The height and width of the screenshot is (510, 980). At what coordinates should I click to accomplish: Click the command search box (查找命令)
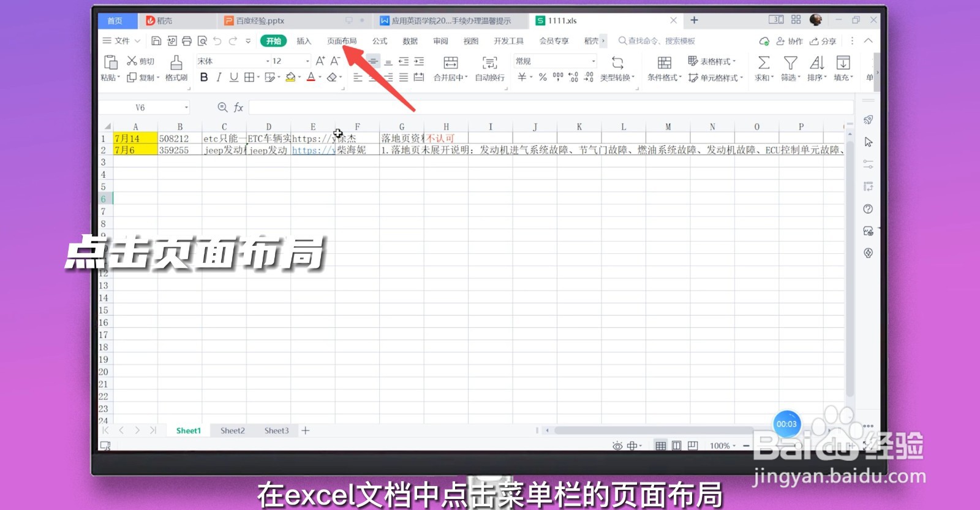[x=657, y=41]
